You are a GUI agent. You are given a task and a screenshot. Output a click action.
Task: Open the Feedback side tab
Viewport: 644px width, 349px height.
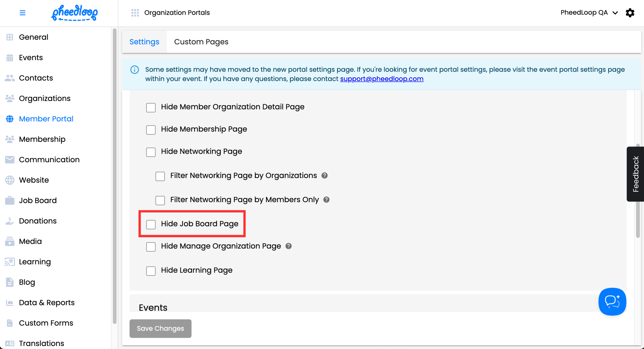(x=635, y=174)
